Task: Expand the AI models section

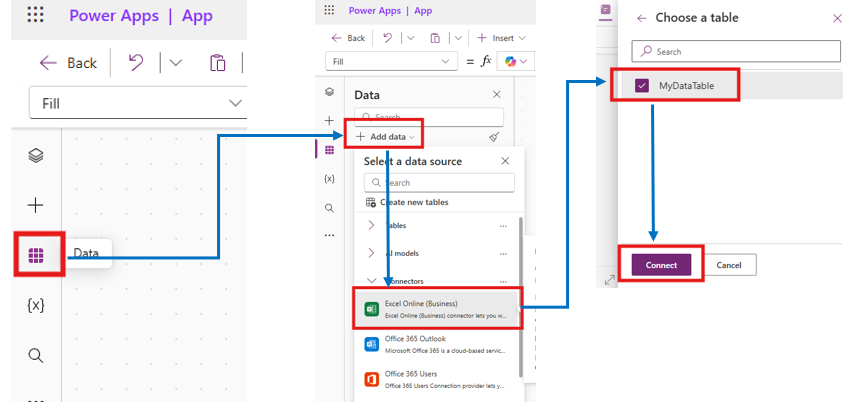Action: [x=371, y=253]
